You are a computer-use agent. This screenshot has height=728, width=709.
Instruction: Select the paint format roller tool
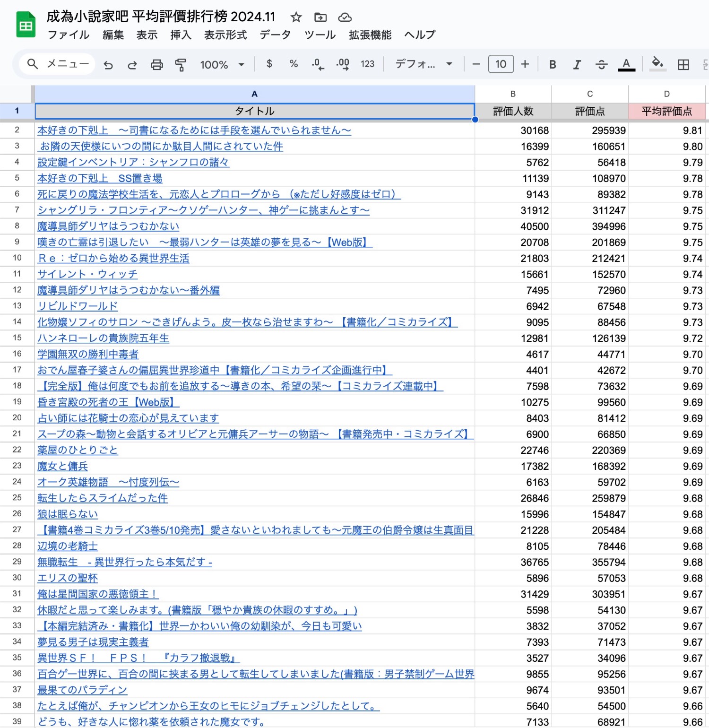(180, 65)
